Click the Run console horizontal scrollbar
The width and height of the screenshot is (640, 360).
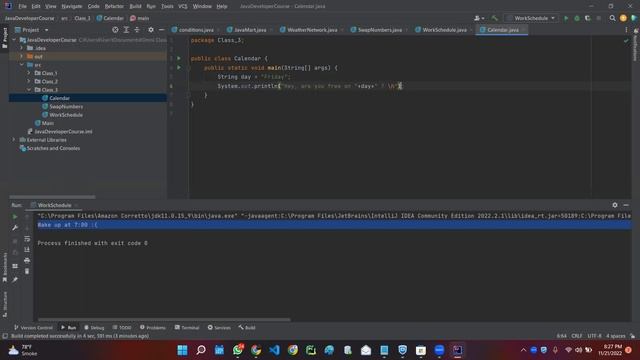point(164,320)
